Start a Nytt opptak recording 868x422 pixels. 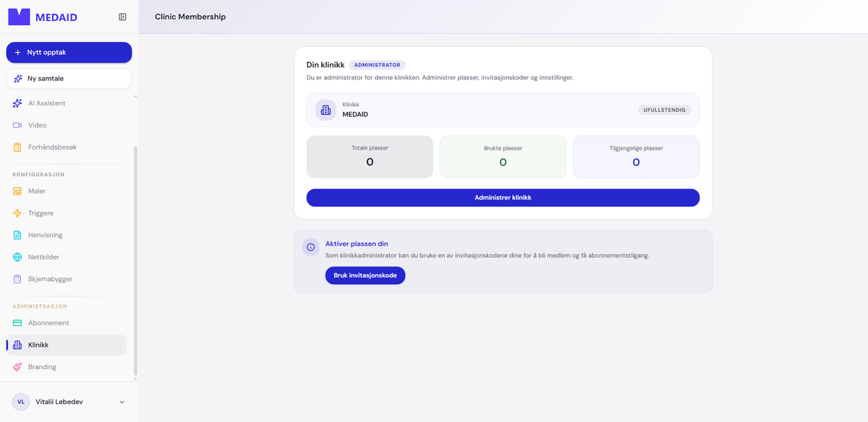click(x=69, y=53)
